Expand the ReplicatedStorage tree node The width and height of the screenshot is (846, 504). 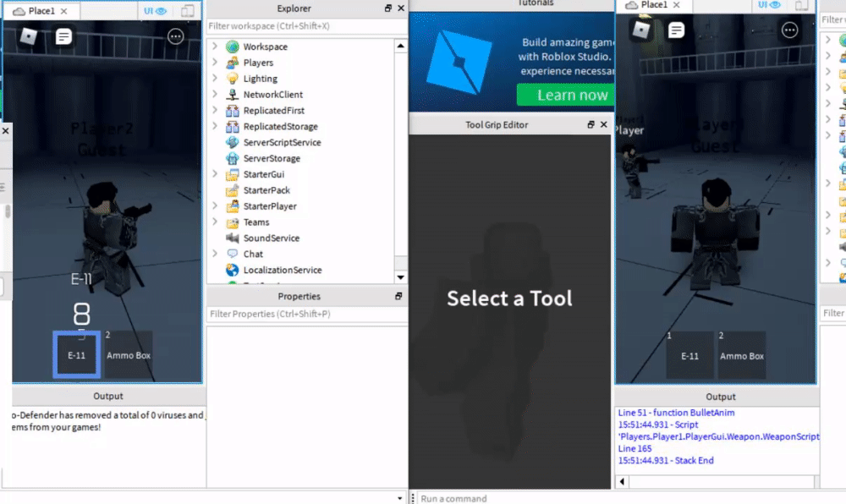215,126
